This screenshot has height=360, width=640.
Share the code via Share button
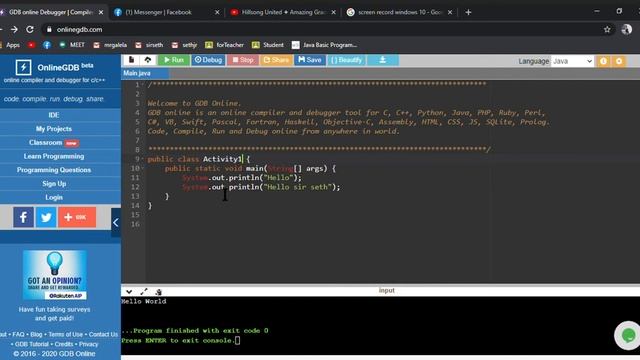(x=276, y=60)
